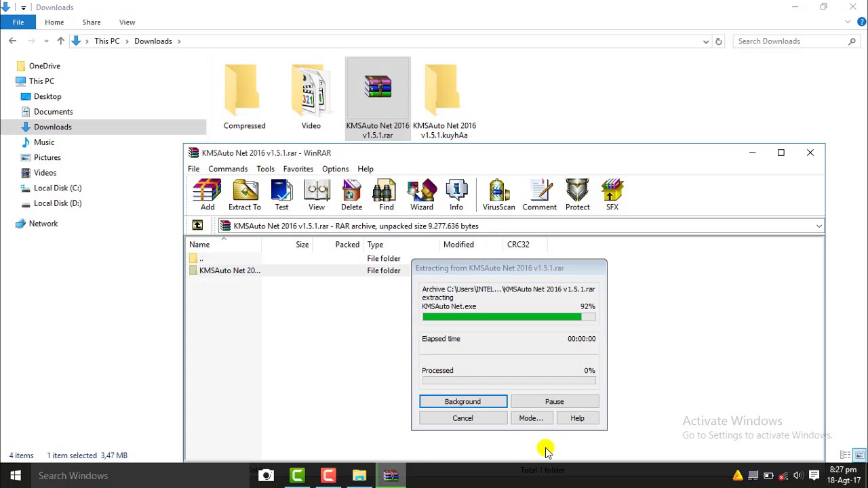Click the Delete toolbar icon

tap(351, 195)
